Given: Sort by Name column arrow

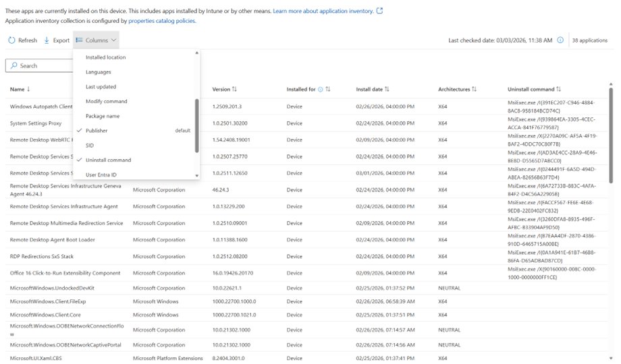Looking at the screenshot, I should pyautogui.click(x=28, y=89).
